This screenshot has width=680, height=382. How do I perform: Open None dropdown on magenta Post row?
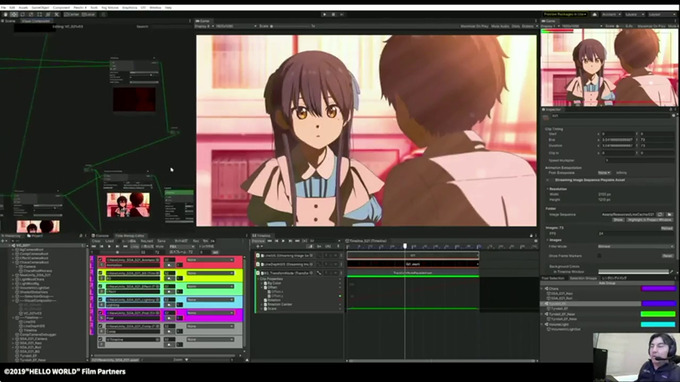210,313
